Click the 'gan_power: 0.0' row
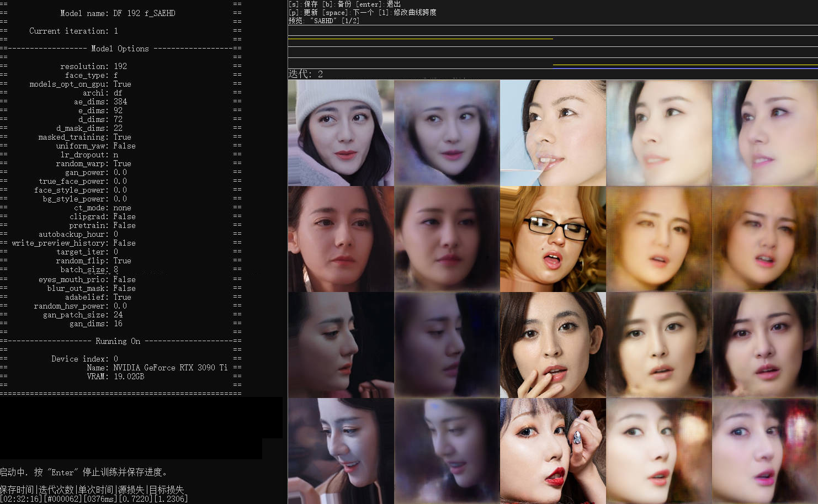This screenshot has height=504, width=818. [x=95, y=172]
